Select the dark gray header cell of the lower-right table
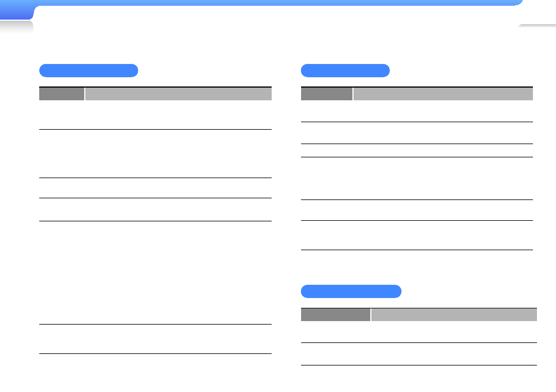 coord(336,314)
